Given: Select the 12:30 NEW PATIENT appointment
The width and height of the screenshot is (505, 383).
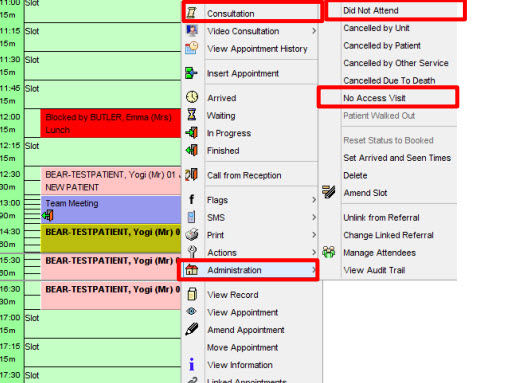Looking at the screenshot, I should coord(111,181).
